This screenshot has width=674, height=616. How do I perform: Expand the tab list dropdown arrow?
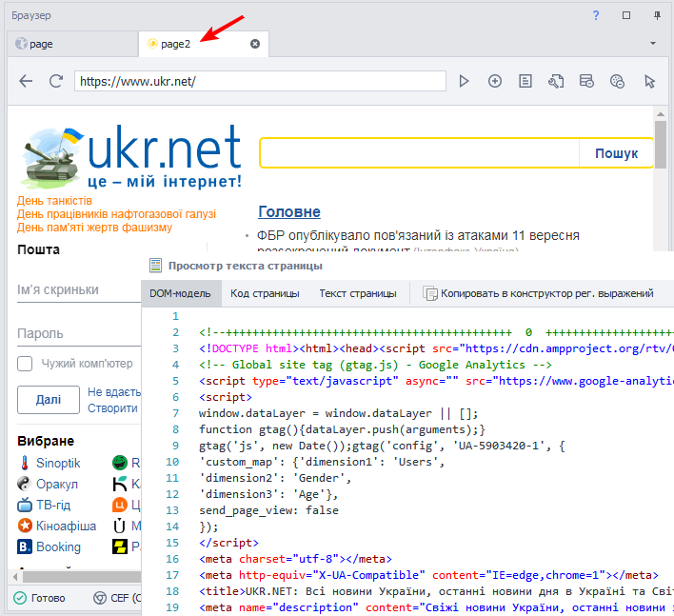coord(653,44)
